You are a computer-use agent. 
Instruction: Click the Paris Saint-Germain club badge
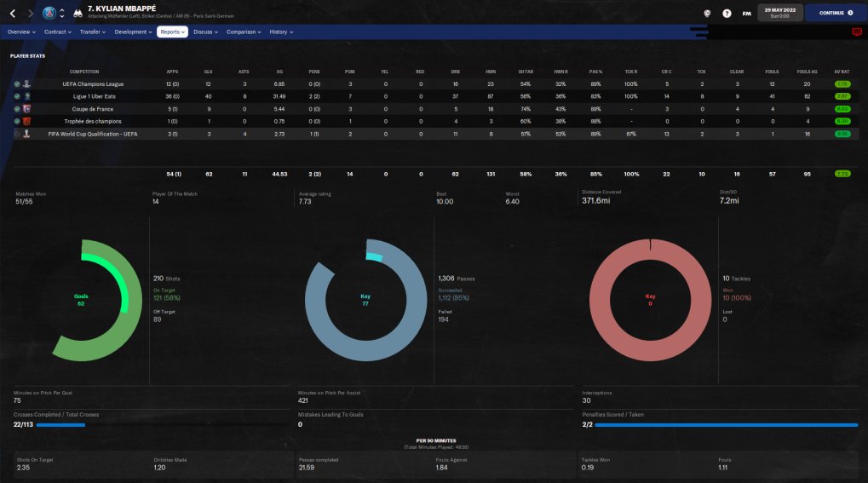[49, 13]
